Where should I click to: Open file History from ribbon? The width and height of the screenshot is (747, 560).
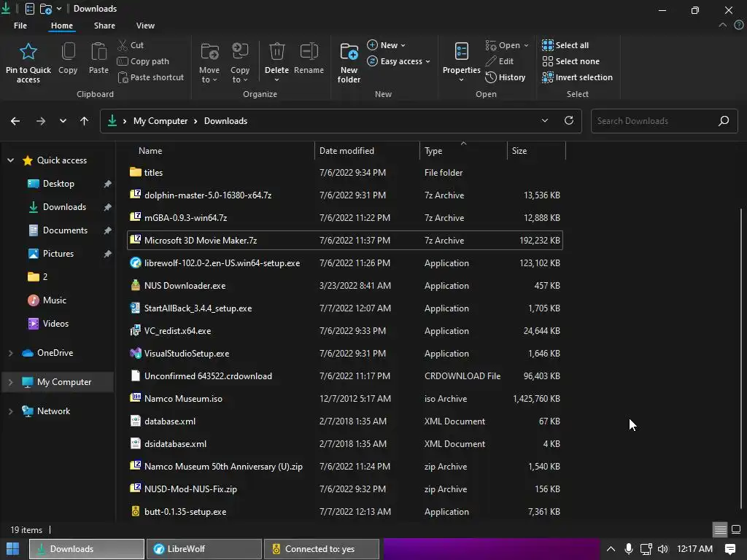tap(506, 77)
